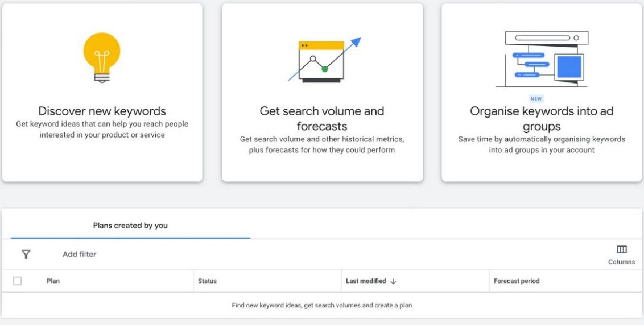Click the forecast chart arrow icon
The height and width of the screenshot is (325, 644).
tap(324, 60)
